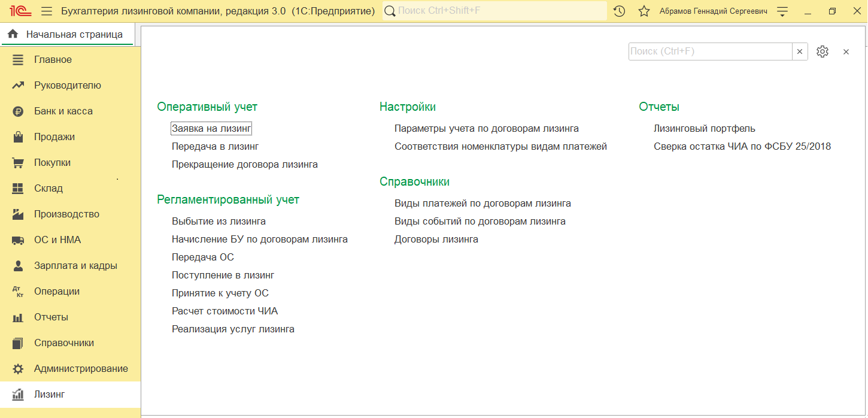Open ОС и НМА sidebar section

(x=57, y=240)
